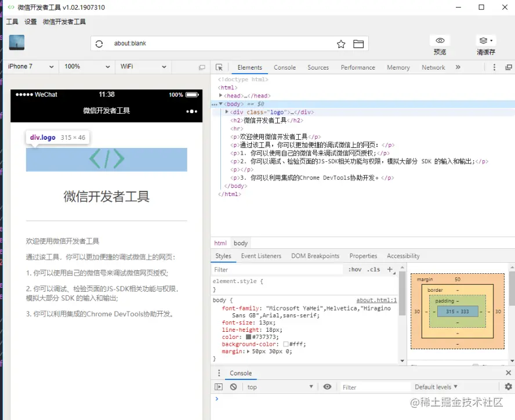Click the body breadcrumb
Viewport: 515px width, 420px height.
point(241,243)
